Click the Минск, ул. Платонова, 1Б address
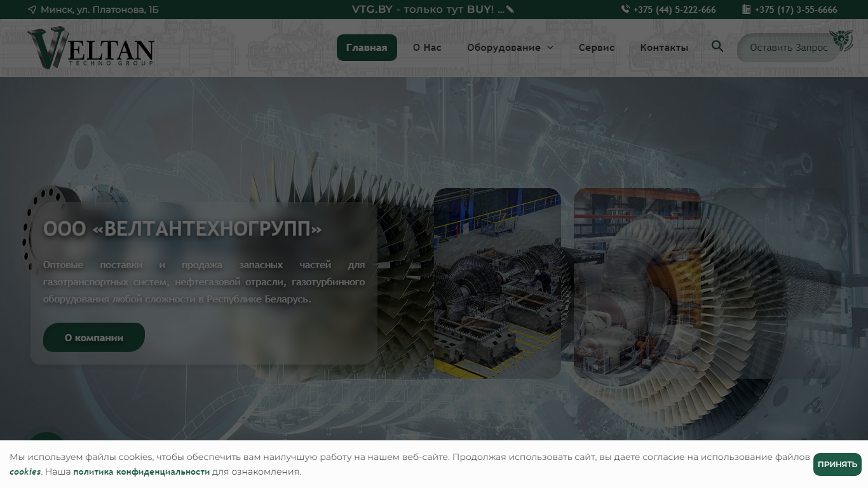Viewport: 868px width, 488px height. [100, 10]
